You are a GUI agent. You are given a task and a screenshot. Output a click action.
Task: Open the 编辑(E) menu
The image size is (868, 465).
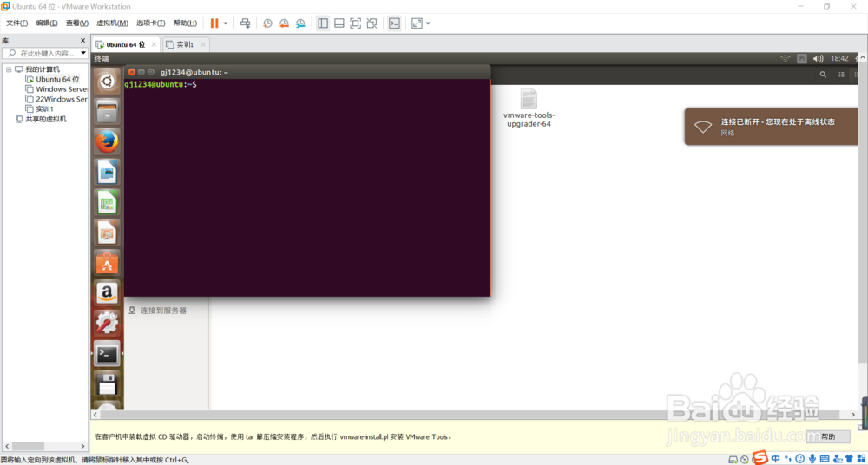(47, 23)
